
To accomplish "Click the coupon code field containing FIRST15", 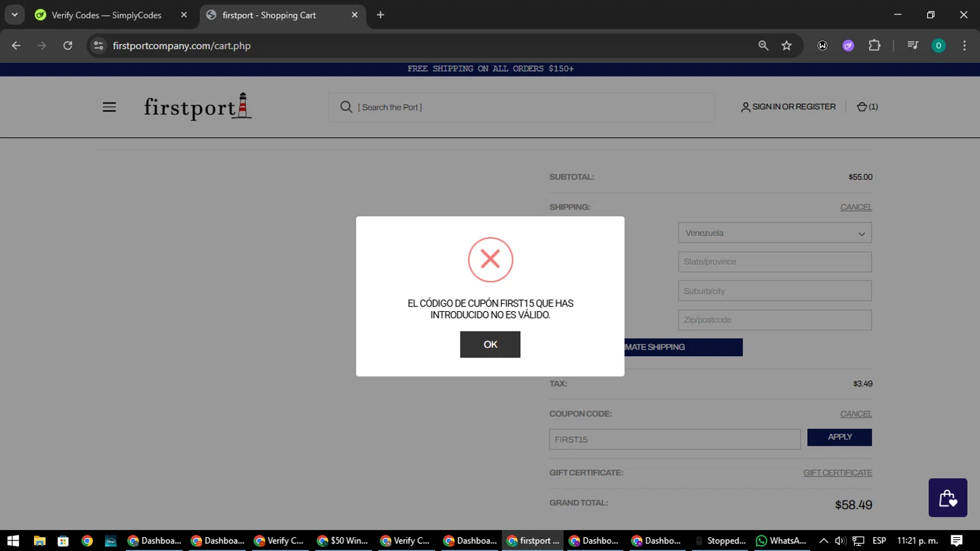I will tap(675, 439).
